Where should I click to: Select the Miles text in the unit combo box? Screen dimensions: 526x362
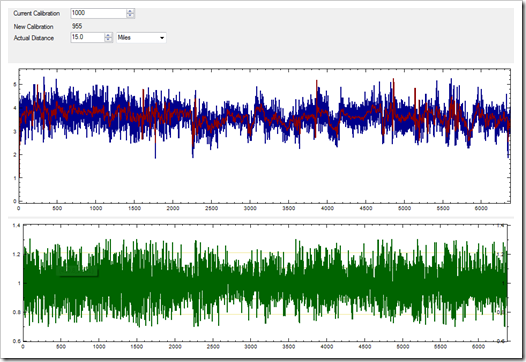124,38
